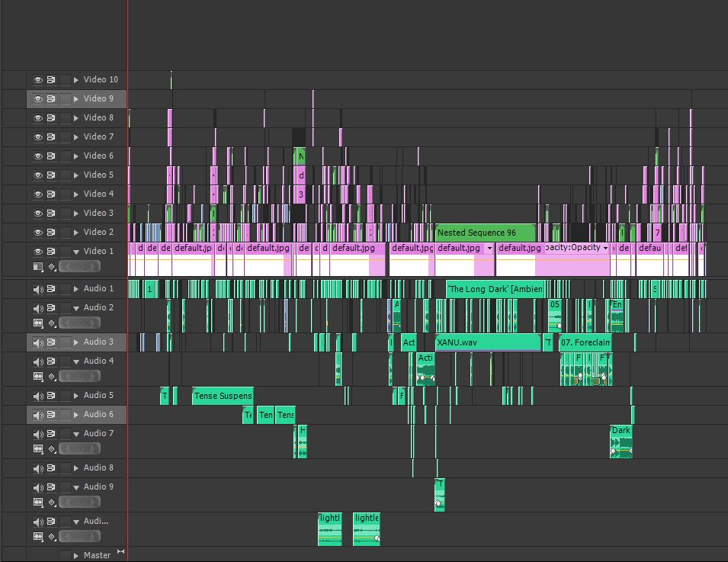This screenshot has height=562, width=728.
Task: Mute Audio 3 track speaker icon
Action: click(38, 343)
